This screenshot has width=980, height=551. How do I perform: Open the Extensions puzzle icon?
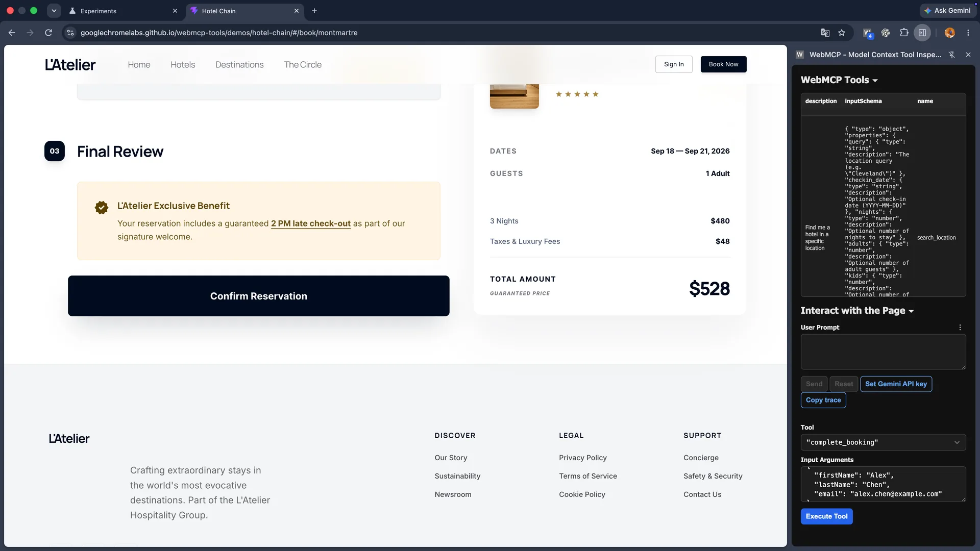click(904, 33)
